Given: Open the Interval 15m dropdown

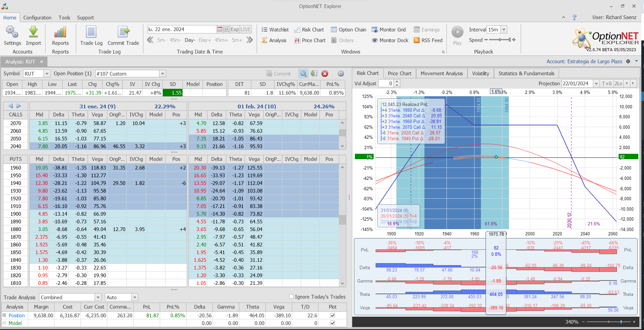Looking at the screenshot, I should click(504, 29).
